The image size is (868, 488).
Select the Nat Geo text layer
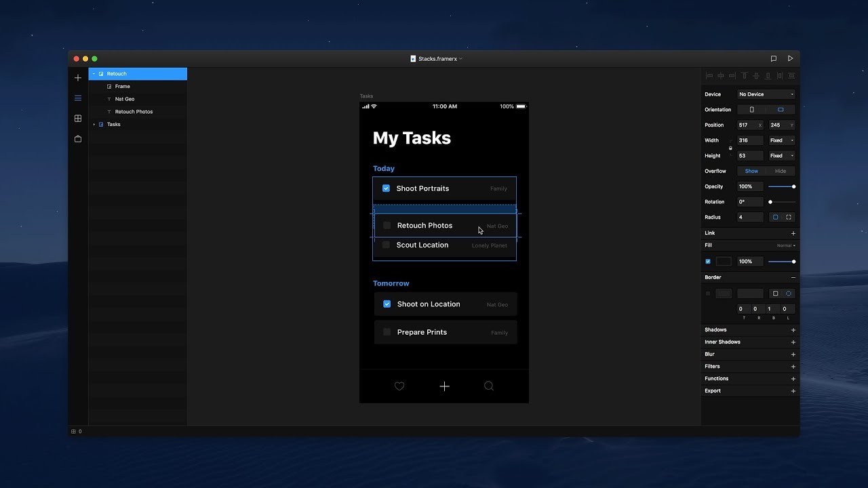click(x=138, y=99)
